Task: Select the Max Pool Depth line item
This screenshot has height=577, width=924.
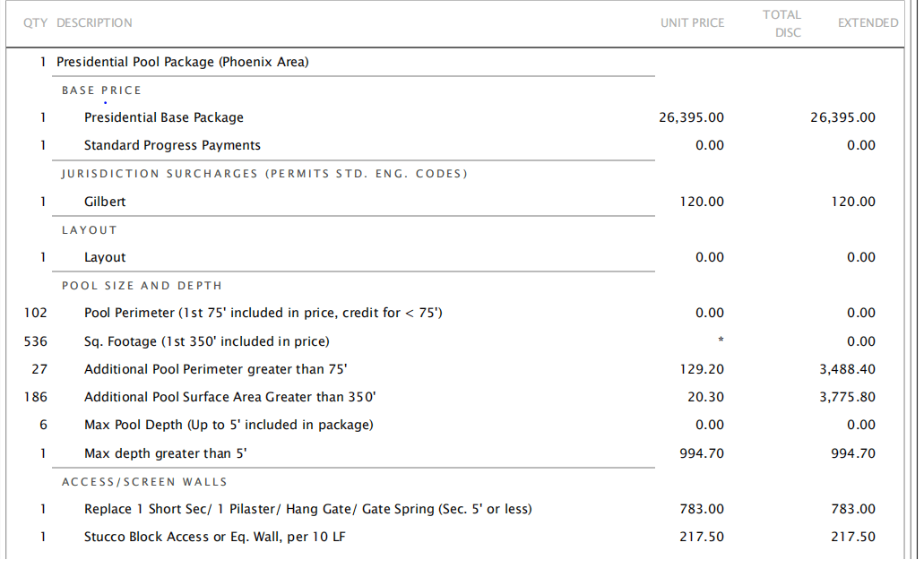Action: point(229,425)
